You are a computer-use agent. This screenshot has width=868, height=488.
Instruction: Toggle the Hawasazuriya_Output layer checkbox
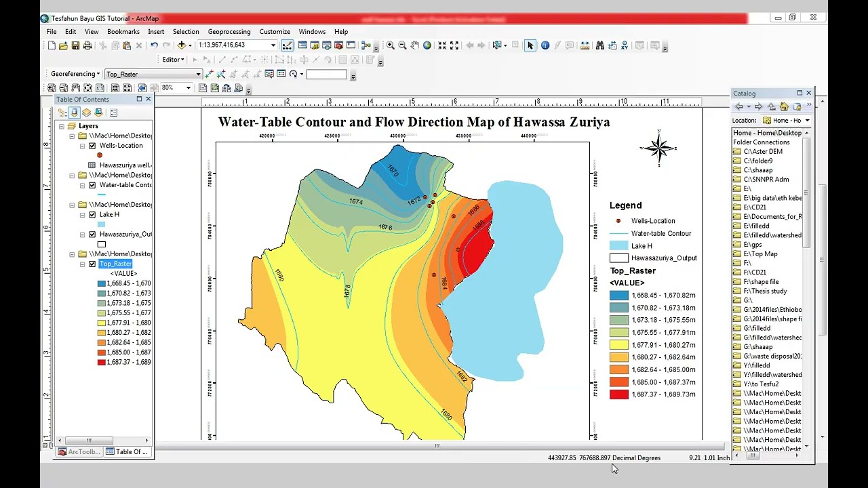click(x=92, y=235)
